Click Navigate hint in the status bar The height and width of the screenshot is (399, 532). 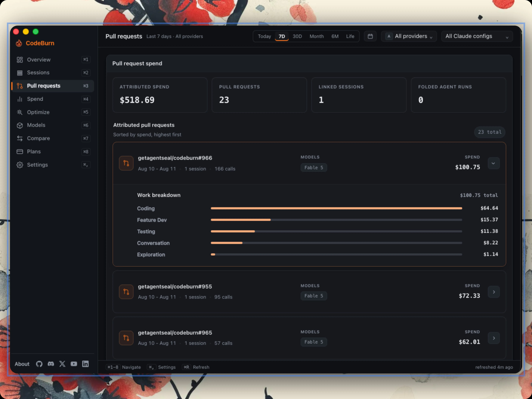coord(124,367)
